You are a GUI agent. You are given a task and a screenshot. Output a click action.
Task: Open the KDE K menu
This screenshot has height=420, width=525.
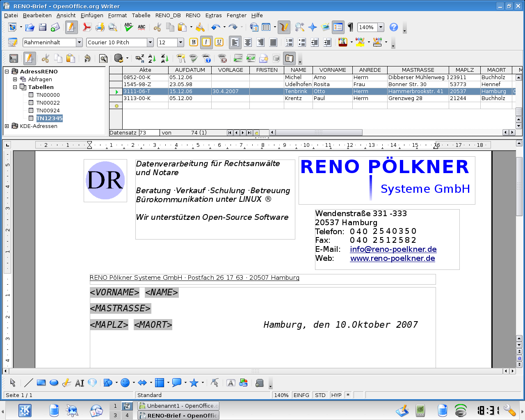[x=25, y=410]
